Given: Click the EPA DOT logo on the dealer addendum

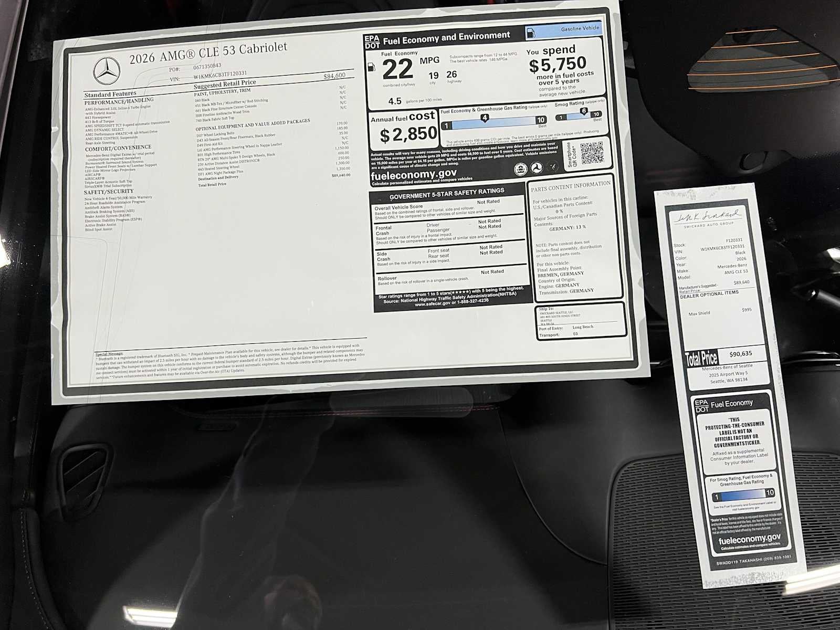Looking at the screenshot, I should (701, 406).
